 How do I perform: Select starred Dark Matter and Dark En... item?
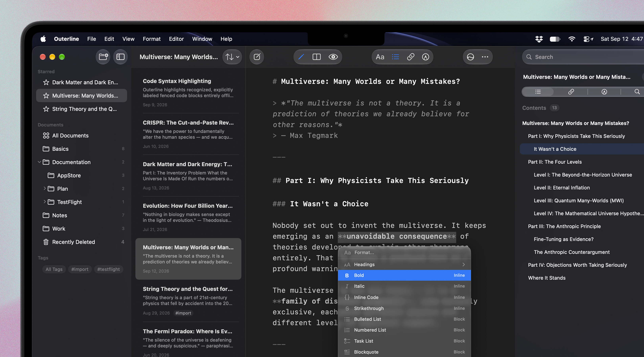pos(81,82)
